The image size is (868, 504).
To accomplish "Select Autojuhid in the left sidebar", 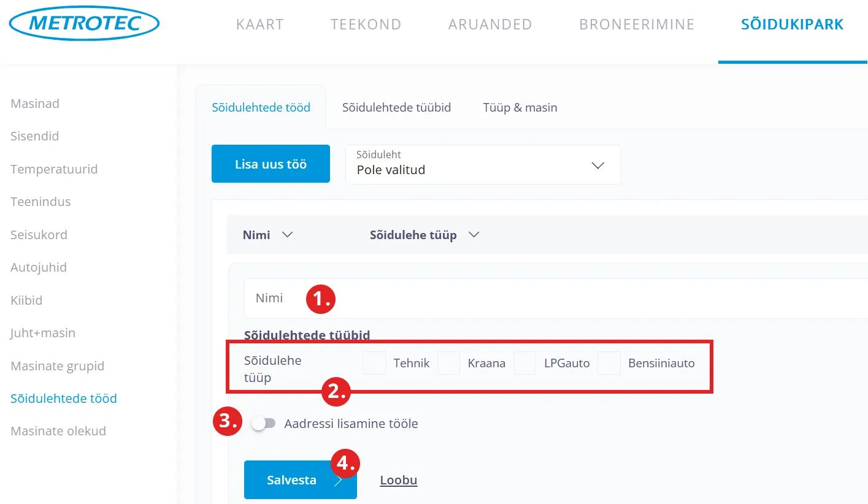I will [39, 267].
